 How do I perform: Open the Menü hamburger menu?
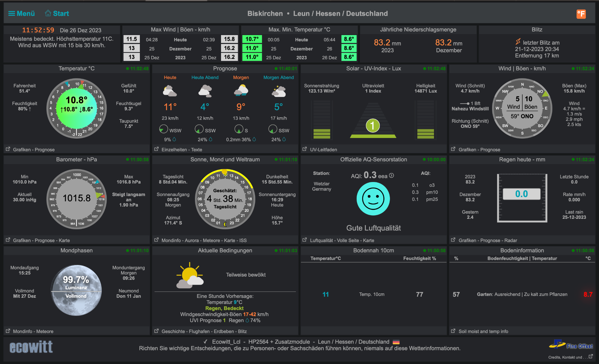point(22,13)
